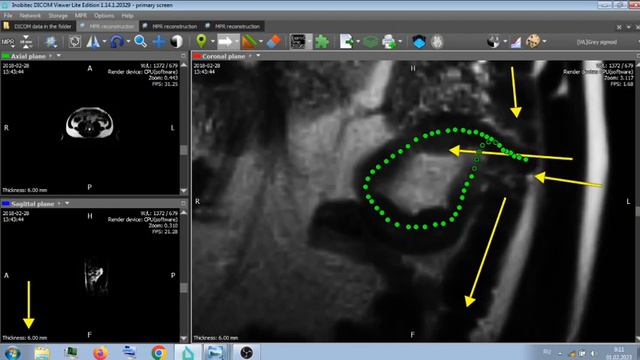The width and height of the screenshot is (640, 360).
Task: Expand Coronal plane header dropdown arrow
Action: click(258, 56)
